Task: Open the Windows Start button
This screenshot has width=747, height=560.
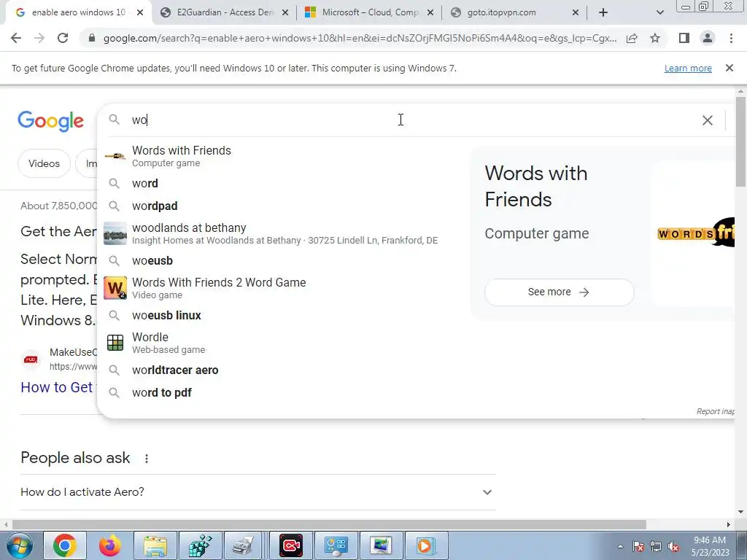Action: tap(20, 545)
